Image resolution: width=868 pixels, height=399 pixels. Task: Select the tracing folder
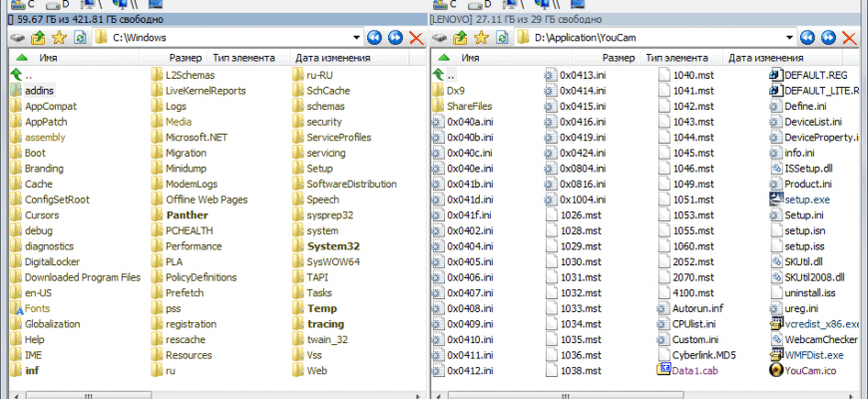point(325,324)
